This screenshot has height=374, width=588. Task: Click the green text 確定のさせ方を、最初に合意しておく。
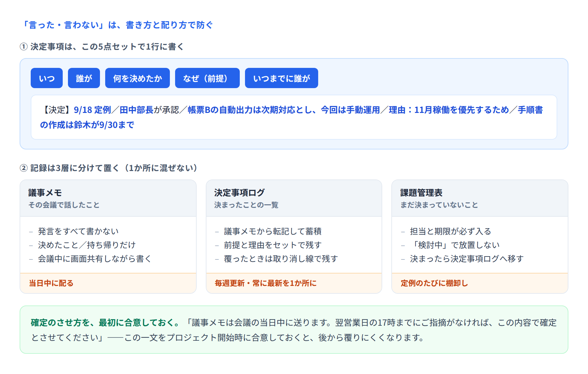tap(106, 323)
